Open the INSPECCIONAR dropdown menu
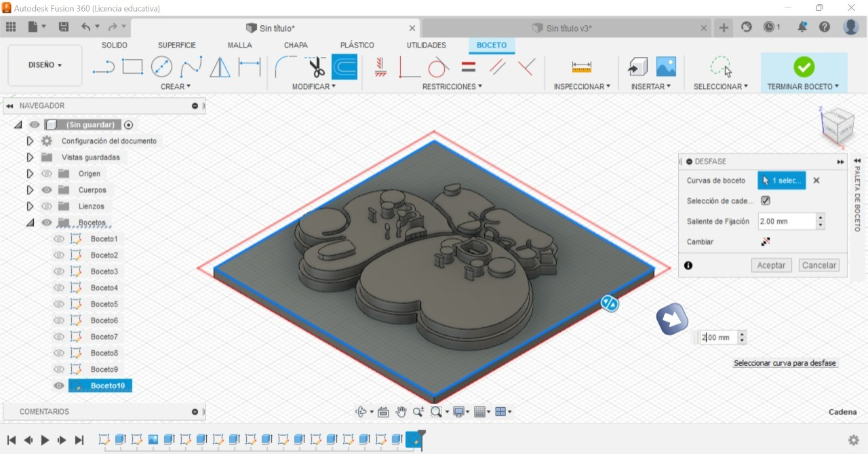This screenshot has width=868, height=454. coord(582,87)
